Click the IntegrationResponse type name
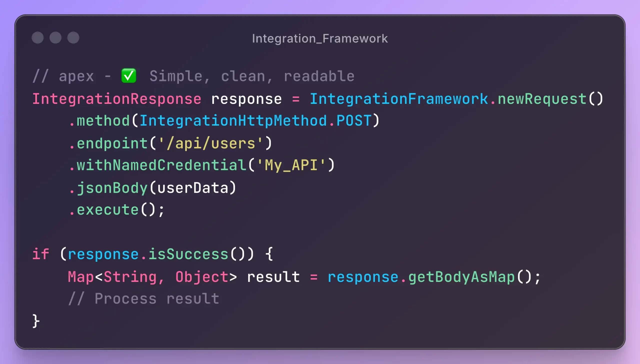 [x=117, y=99]
